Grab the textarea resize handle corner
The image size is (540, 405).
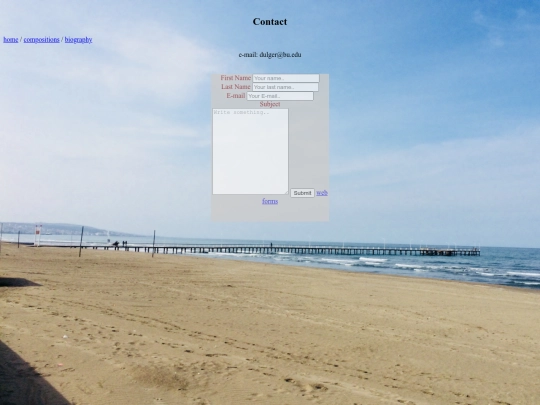[286, 193]
